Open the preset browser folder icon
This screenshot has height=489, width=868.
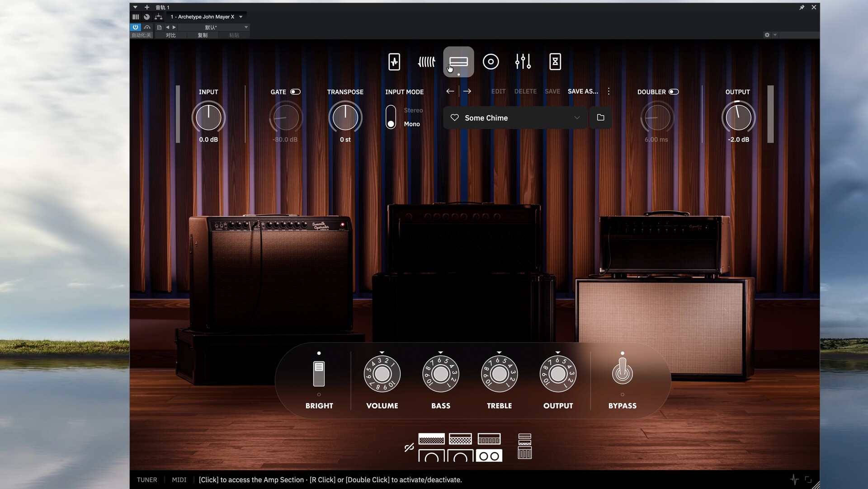[x=600, y=118]
